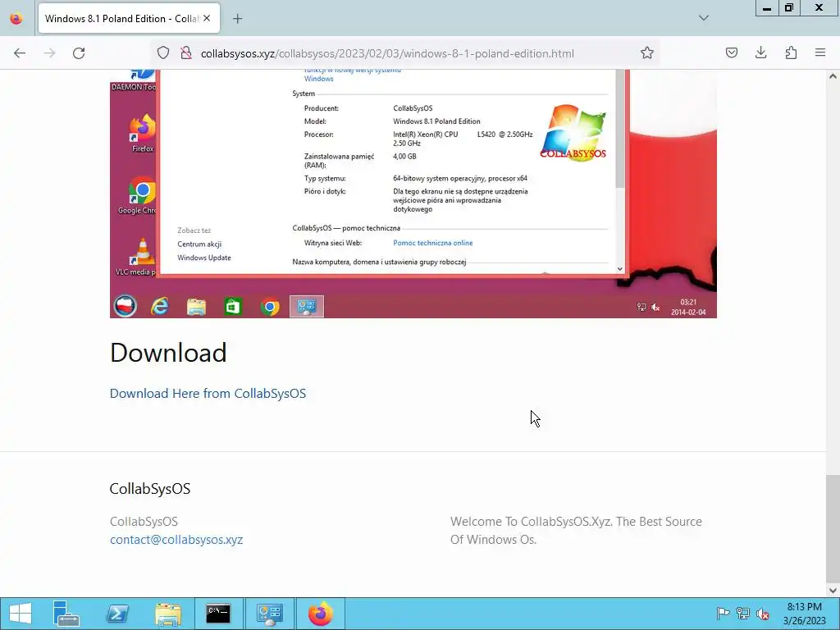Close the Windows 8.1 Poland Edition tab
The image size is (840, 630).
(x=207, y=18)
